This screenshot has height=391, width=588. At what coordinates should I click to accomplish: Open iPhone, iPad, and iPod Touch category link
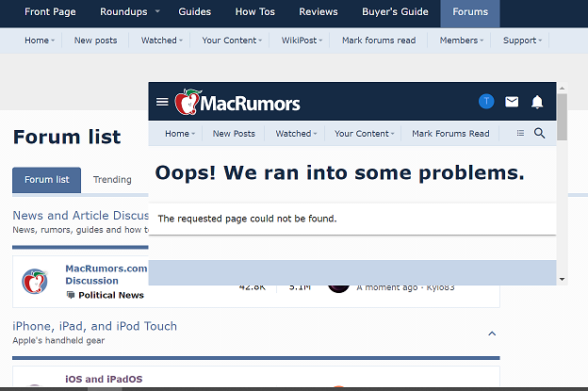[94, 326]
